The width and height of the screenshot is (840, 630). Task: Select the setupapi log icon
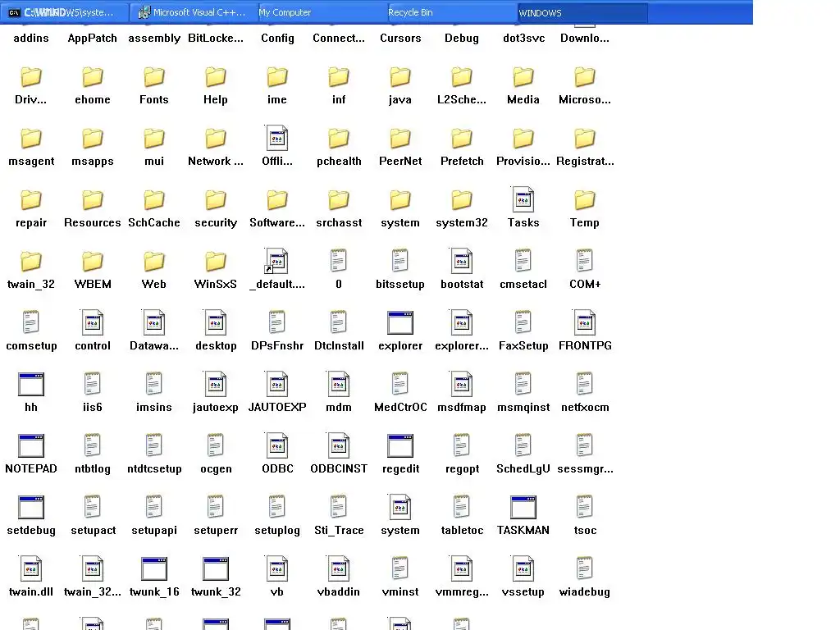(x=153, y=507)
